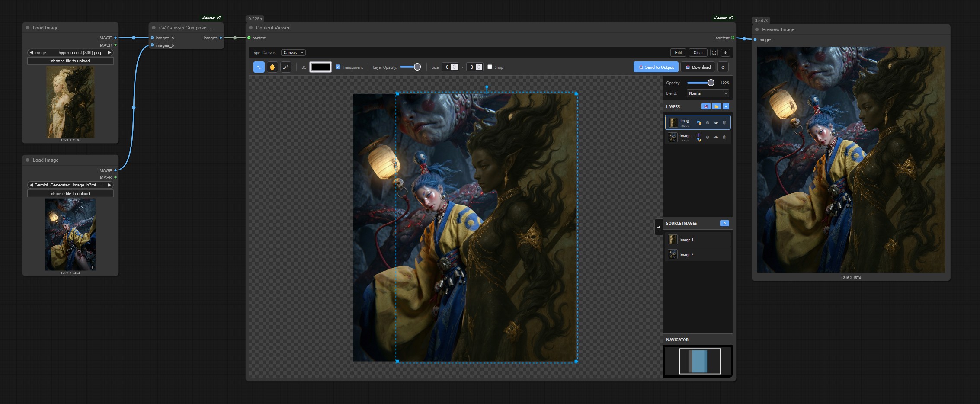The width and height of the screenshot is (980, 404).
Task: Click next arrow on hyper-realist image selector
Action: tap(109, 53)
